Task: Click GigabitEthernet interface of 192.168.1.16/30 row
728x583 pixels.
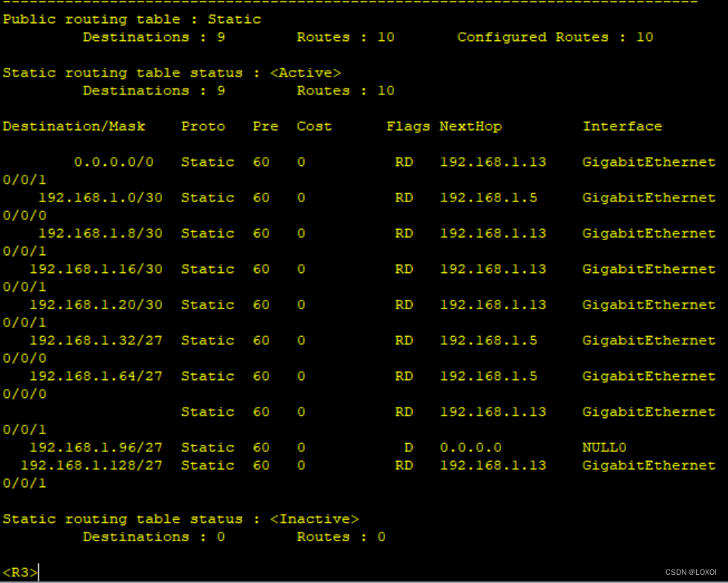Action: point(649,269)
